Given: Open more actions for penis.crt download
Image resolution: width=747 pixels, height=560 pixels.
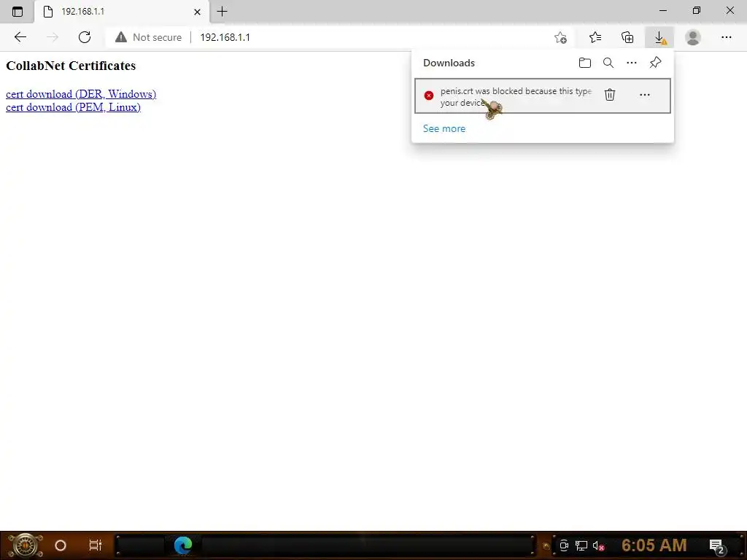Looking at the screenshot, I should [645, 95].
